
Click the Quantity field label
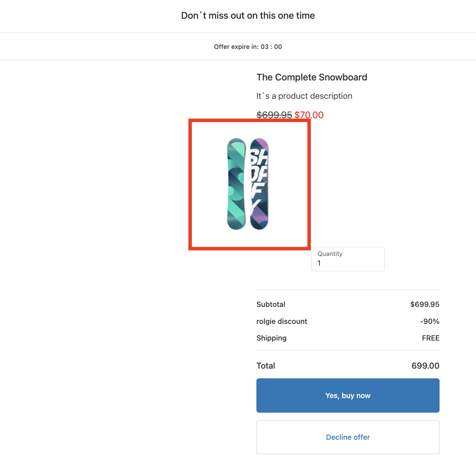pos(330,254)
